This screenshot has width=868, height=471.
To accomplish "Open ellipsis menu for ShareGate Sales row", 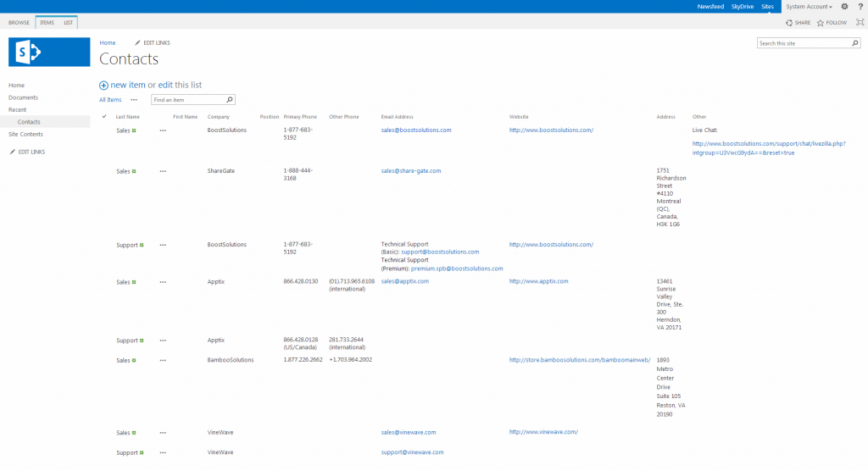I will 163,172.
